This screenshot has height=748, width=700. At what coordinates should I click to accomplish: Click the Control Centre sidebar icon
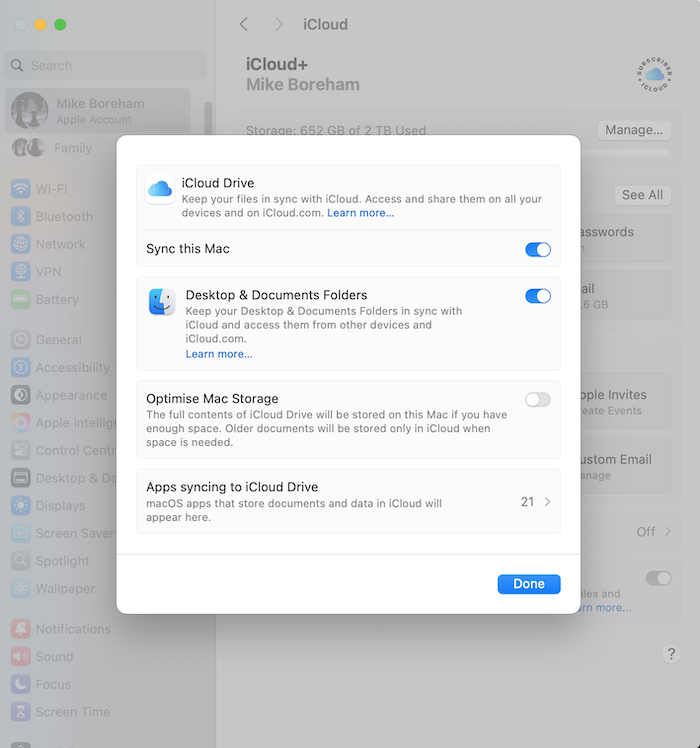click(x=21, y=450)
